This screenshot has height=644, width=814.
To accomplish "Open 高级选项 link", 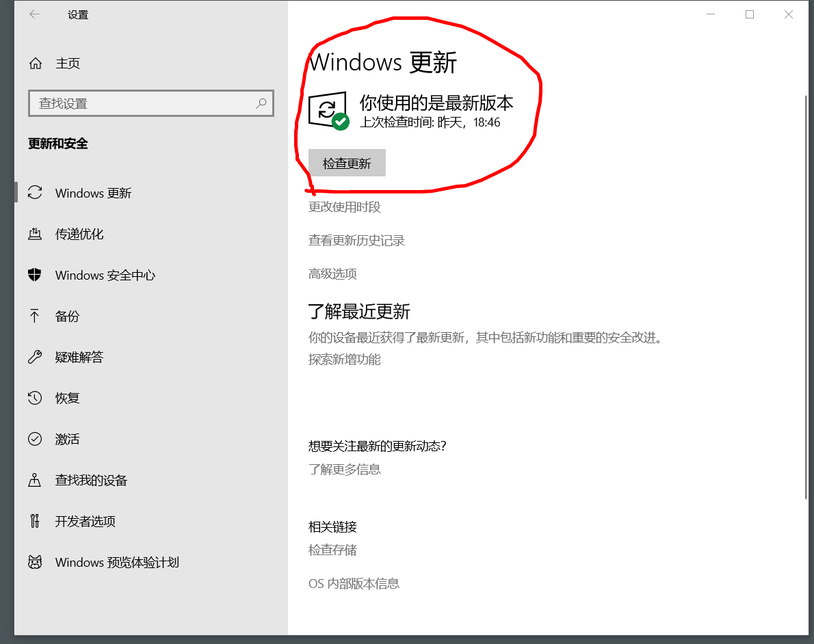I will (x=332, y=273).
